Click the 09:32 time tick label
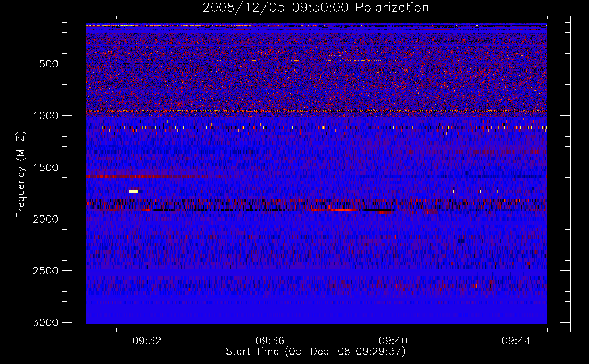Viewport: 589px width, 364px height. click(x=147, y=341)
